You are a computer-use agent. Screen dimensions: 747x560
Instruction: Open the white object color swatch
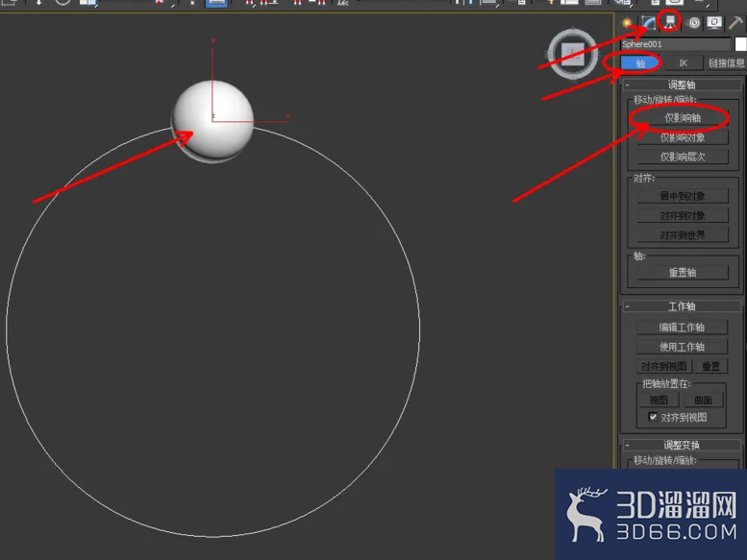click(741, 44)
